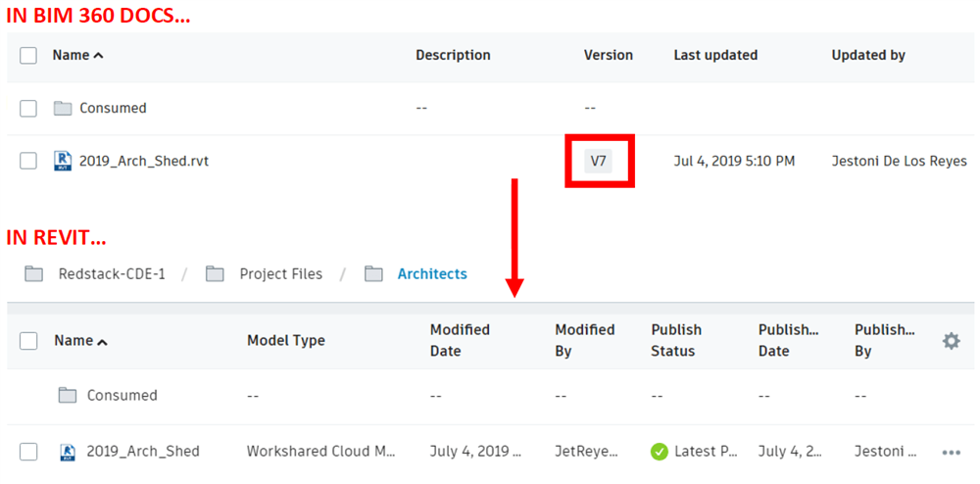980x484 pixels.
Task: Click Consumed folder icon in Revit list
Action: (x=67, y=395)
